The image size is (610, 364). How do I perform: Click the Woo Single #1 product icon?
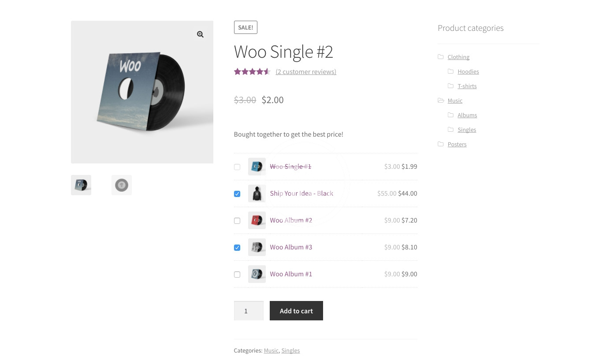click(257, 167)
